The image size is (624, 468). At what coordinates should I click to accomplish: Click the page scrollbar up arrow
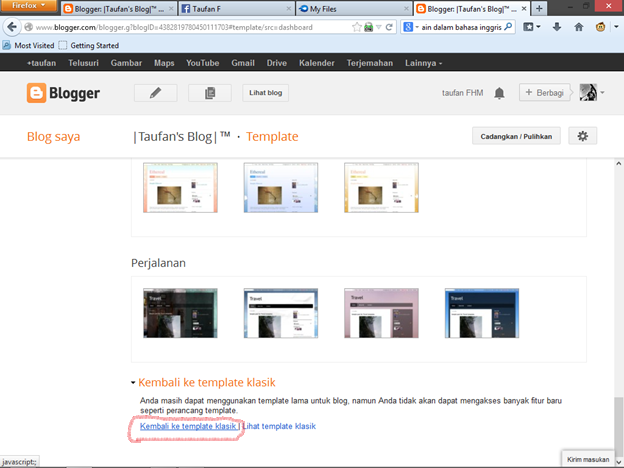(619, 164)
